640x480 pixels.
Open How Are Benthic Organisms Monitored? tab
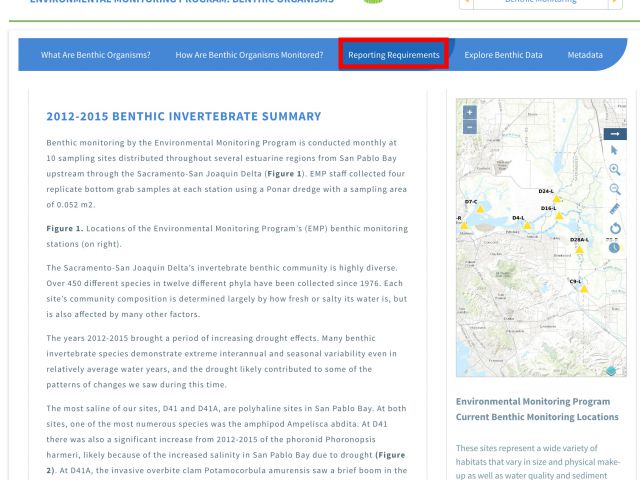pos(249,55)
